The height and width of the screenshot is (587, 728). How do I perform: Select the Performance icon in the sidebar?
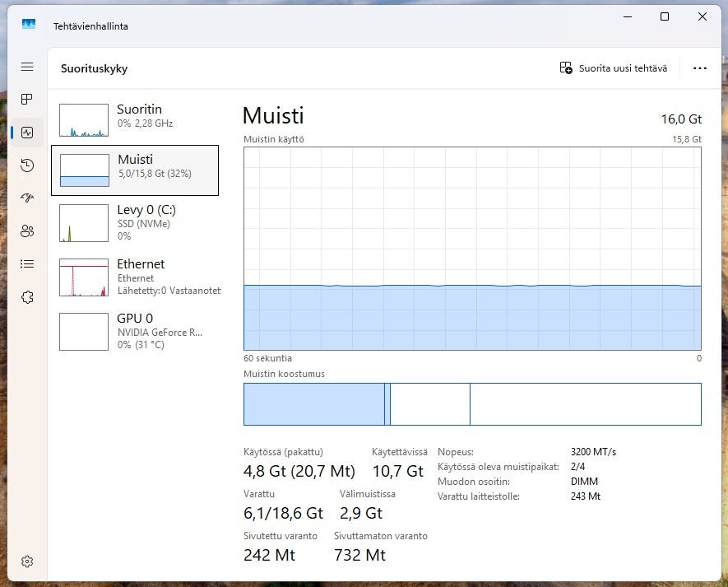(27, 132)
